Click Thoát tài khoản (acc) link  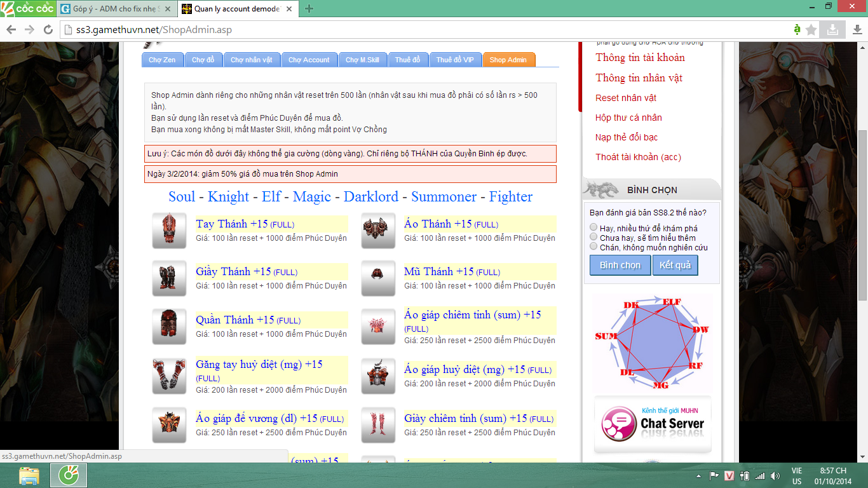click(x=638, y=157)
